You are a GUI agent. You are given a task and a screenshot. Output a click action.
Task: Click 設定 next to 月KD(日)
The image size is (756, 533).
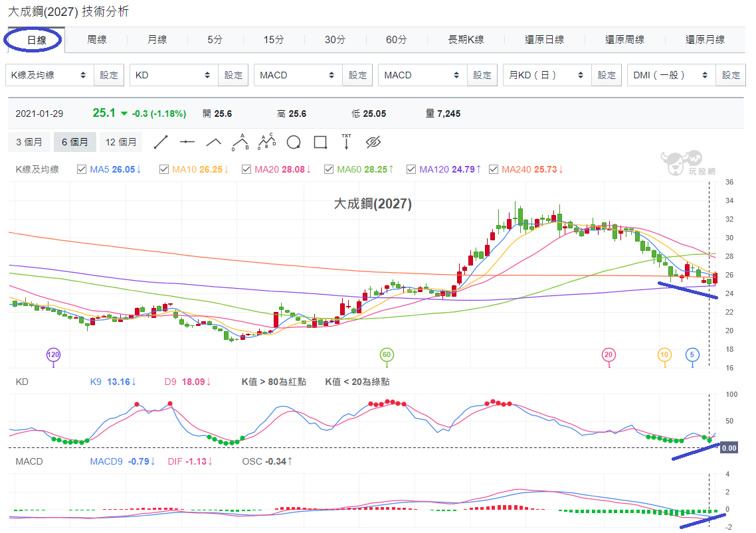tap(607, 75)
